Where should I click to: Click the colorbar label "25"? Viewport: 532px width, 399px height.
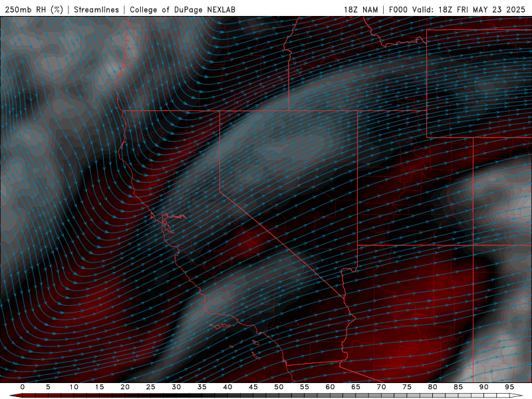click(150, 387)
